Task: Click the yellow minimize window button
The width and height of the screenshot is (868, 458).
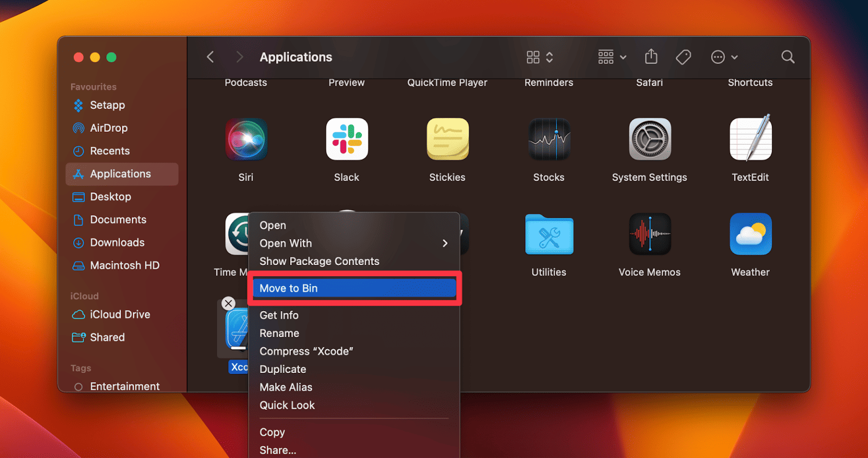Action: (95, 57)
